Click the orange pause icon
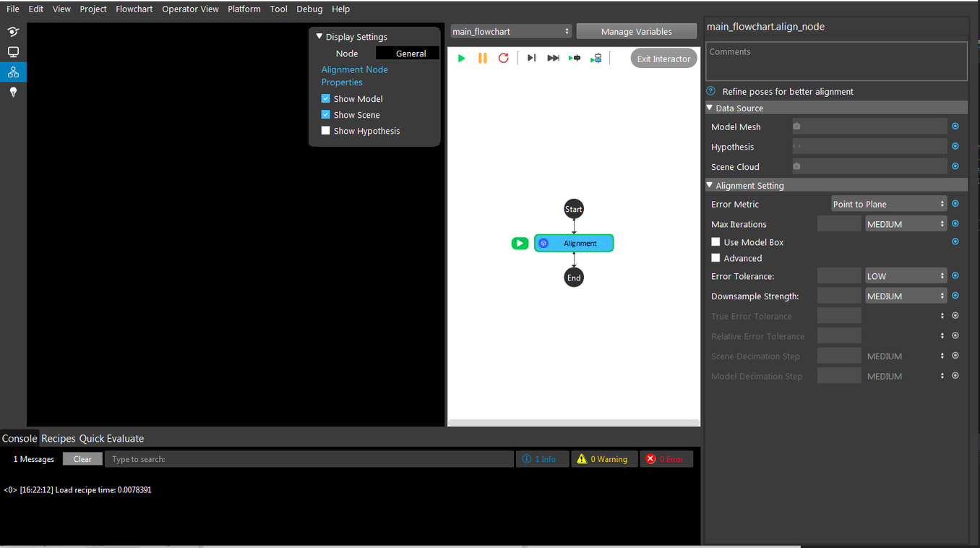This screenshot has height=548, width=980. click(482, 58)
